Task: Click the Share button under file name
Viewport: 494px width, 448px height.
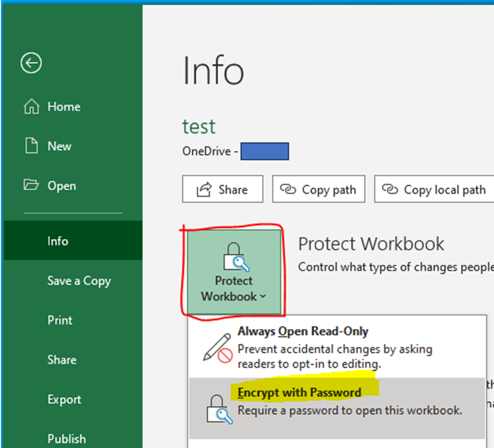Action: [222, 189]
